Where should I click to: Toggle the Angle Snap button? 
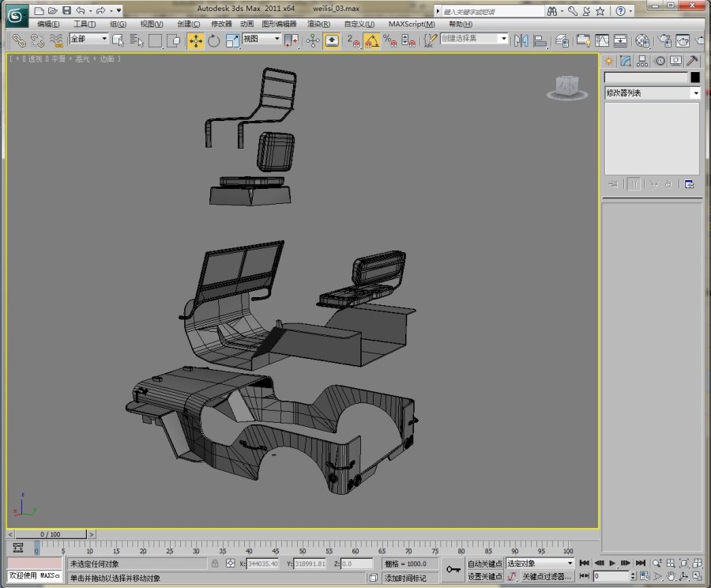[x=372, y=41]
